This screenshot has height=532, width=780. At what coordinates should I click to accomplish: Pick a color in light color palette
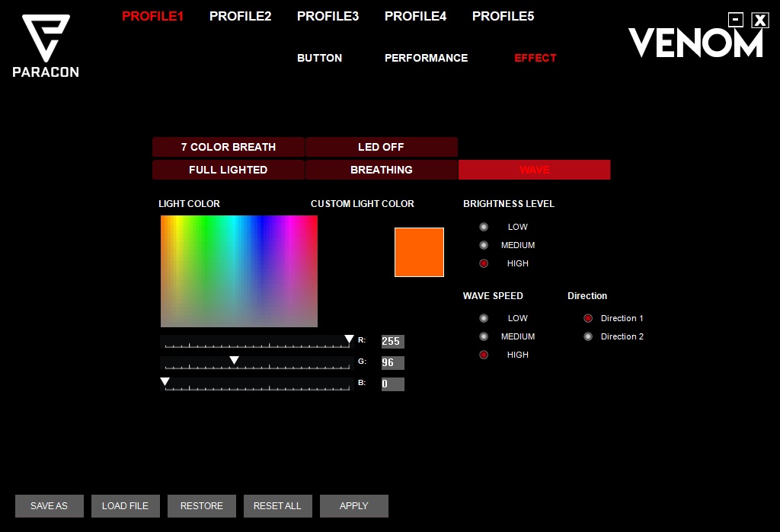238,271
